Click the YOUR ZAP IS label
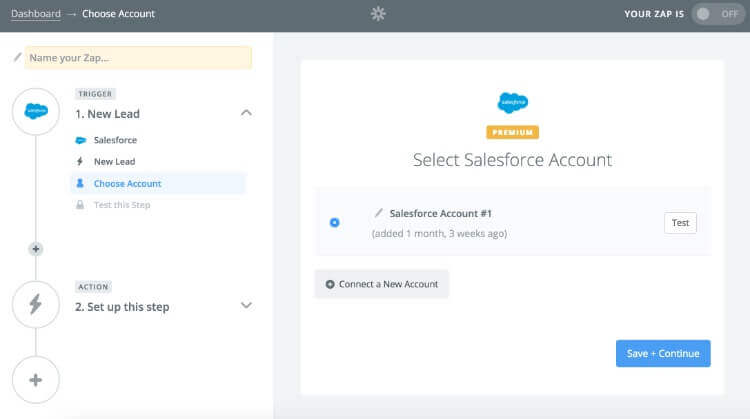750x419 pixels. [x=654, y=14]
